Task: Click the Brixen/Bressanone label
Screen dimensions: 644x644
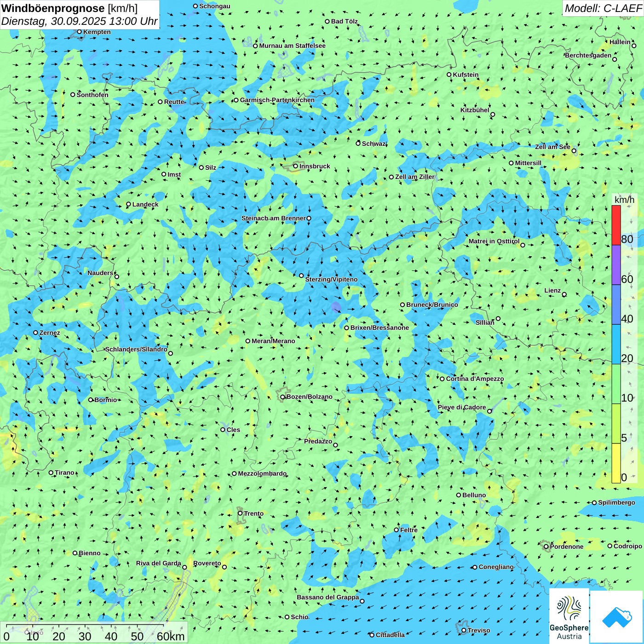Action: [379, 328]
